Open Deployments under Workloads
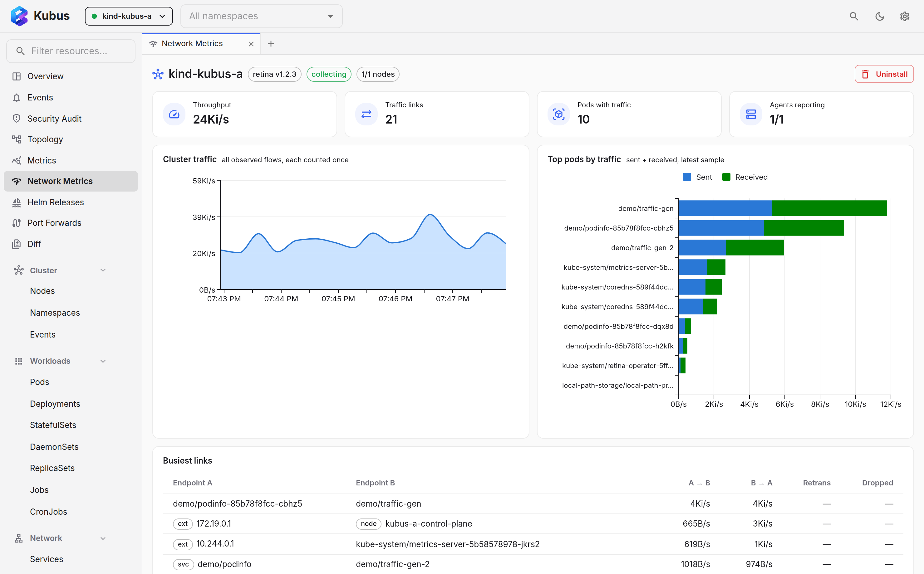Viewport: 924px width, 574px height. click(55, 404)
